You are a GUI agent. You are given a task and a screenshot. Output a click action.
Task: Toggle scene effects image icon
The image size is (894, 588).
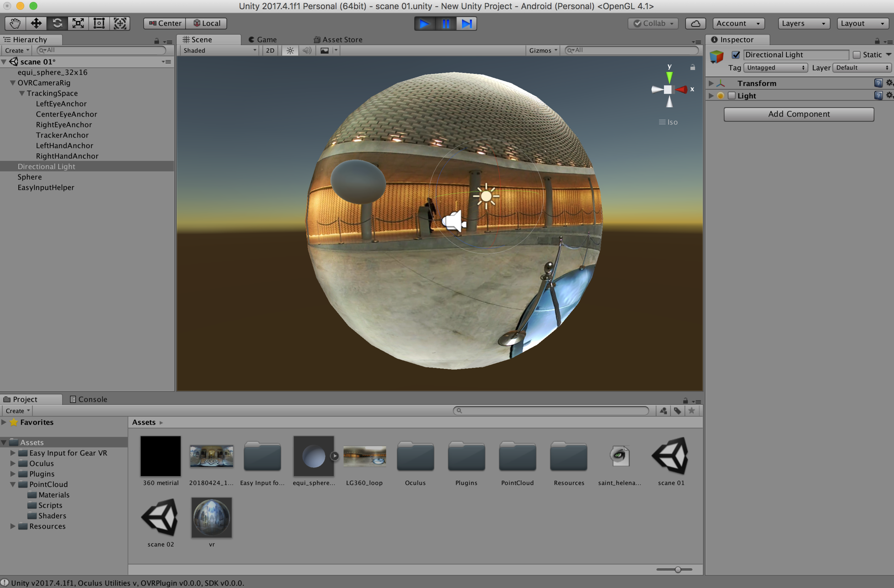pos(325,50)
